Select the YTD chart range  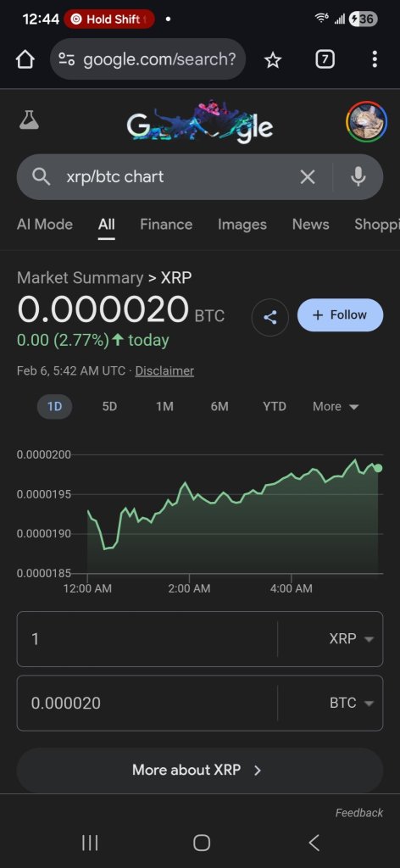[x=275, y=406]
